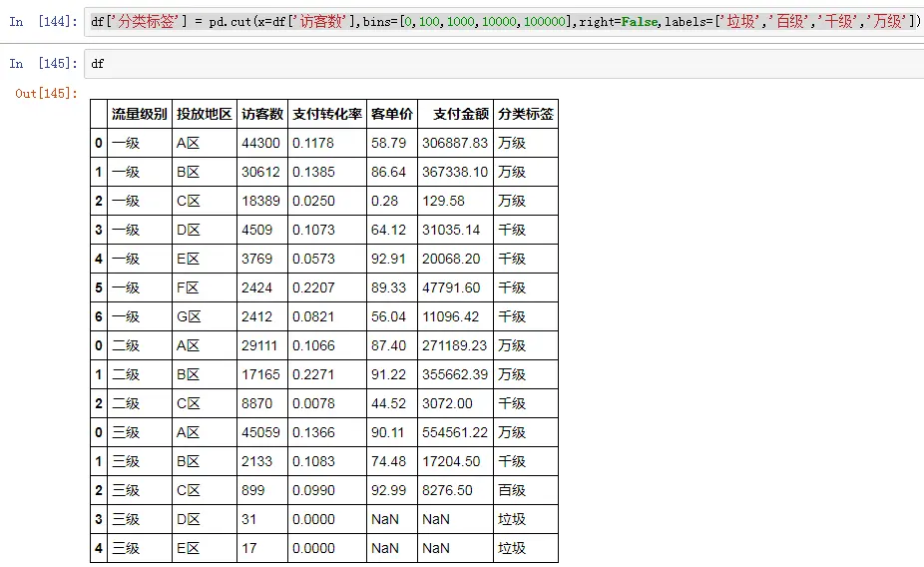Select visitor count cell 44300
This screenshot has width=924, height=567.
(x=260, y=143)
